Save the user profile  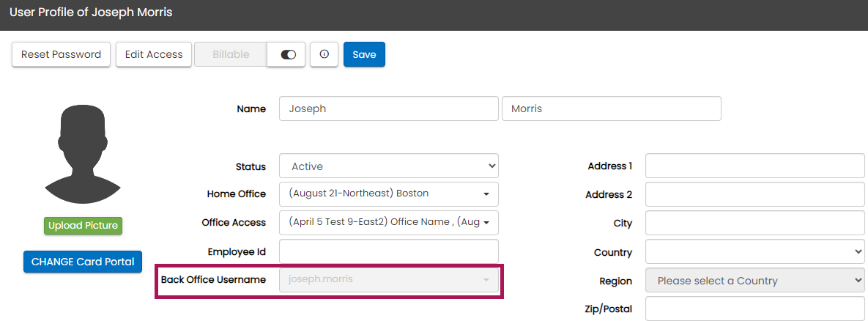[364, 54]
